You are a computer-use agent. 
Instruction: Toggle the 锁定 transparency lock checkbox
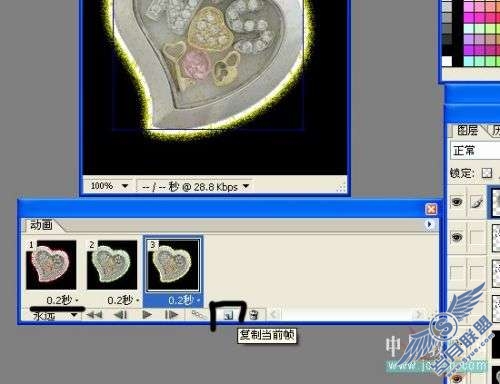[x=487, y=173]
